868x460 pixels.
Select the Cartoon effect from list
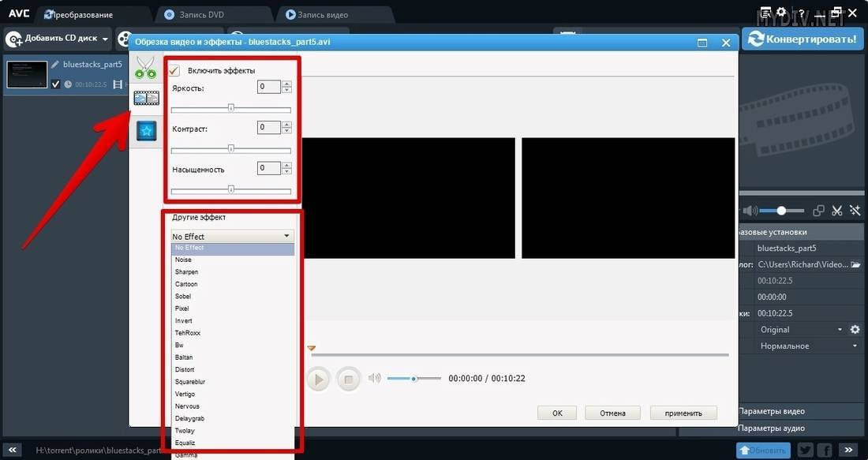coord(186,284)
